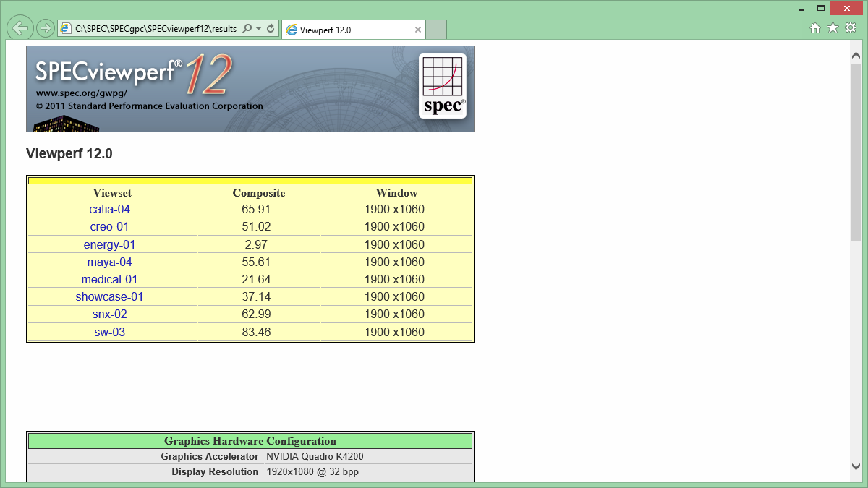
Task: Open the Tools gear icon
Action: (x=851, y=28)
